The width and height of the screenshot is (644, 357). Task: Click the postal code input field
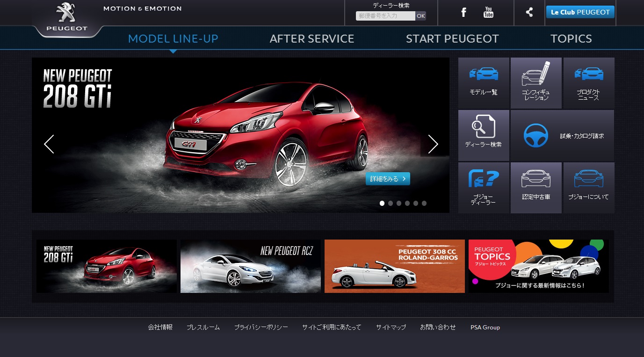(x=385, y=16)
